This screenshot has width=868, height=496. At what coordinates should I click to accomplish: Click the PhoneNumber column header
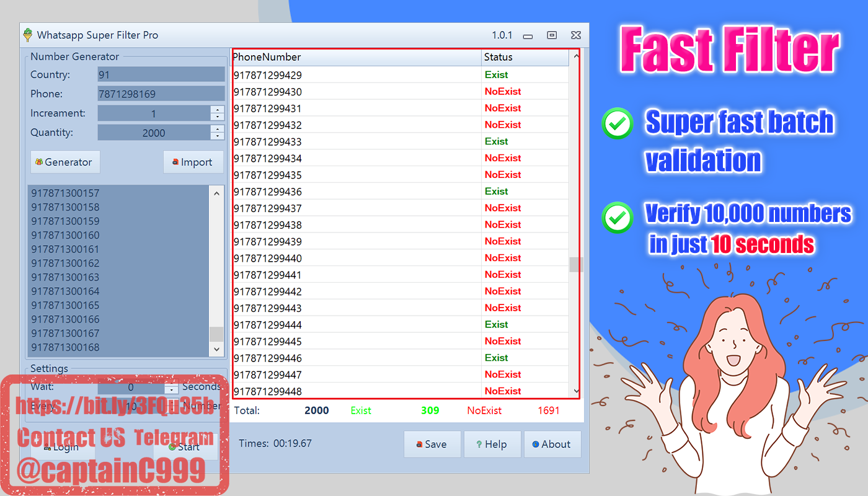coord(353,56)
